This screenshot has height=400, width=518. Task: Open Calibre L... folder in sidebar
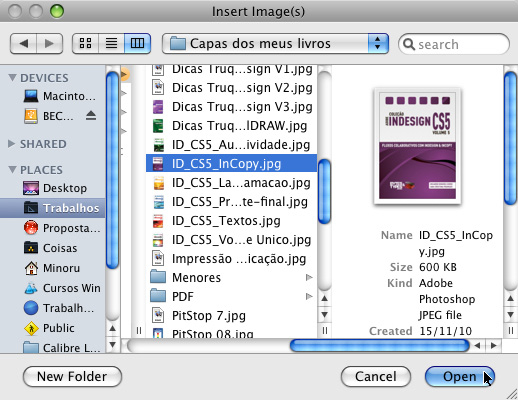tap(62, 348)
